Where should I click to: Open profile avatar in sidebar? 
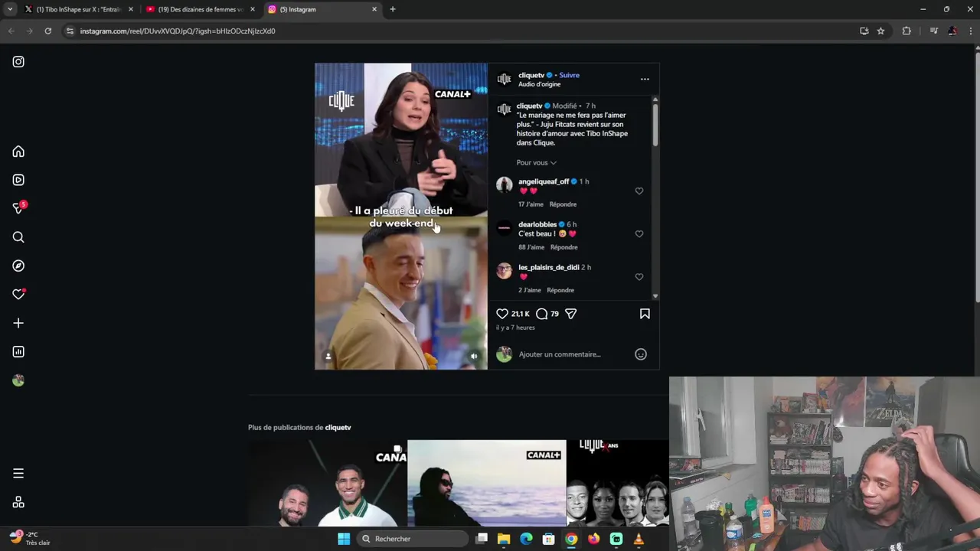coord(18,380)
